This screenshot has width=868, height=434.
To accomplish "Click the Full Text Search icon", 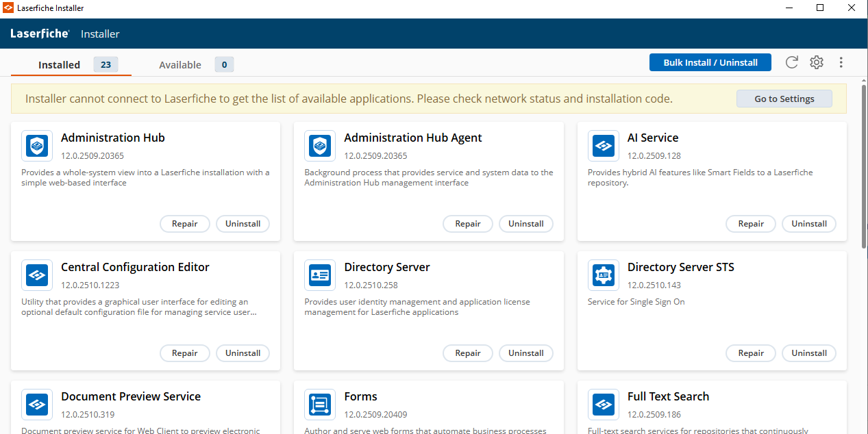I will click(x=603, y=405).
